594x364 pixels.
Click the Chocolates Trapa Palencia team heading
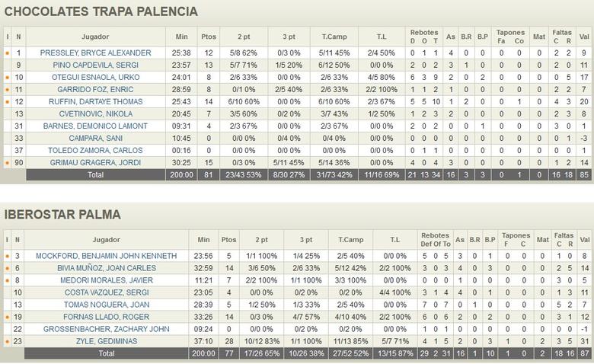(101, 11)
